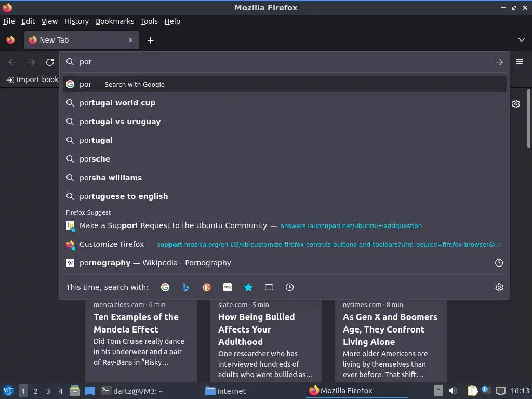Viewport: 532px width, 399px height.
Task: Open the File menu
Action: (9, 21)
